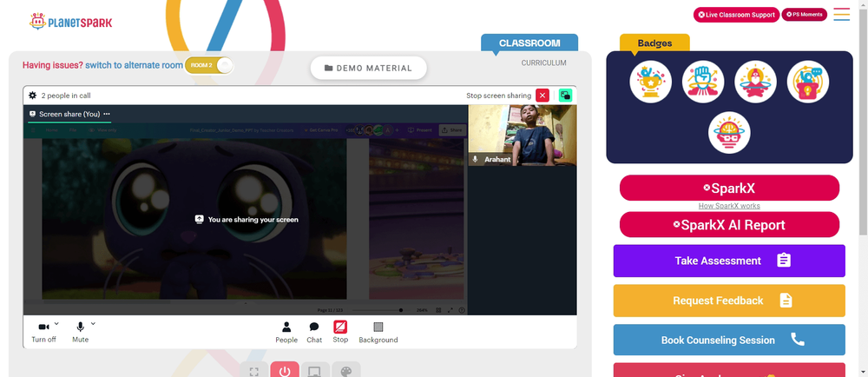Click the SparkX button
The height and width of the screenshot is (377, 868).
729,188
